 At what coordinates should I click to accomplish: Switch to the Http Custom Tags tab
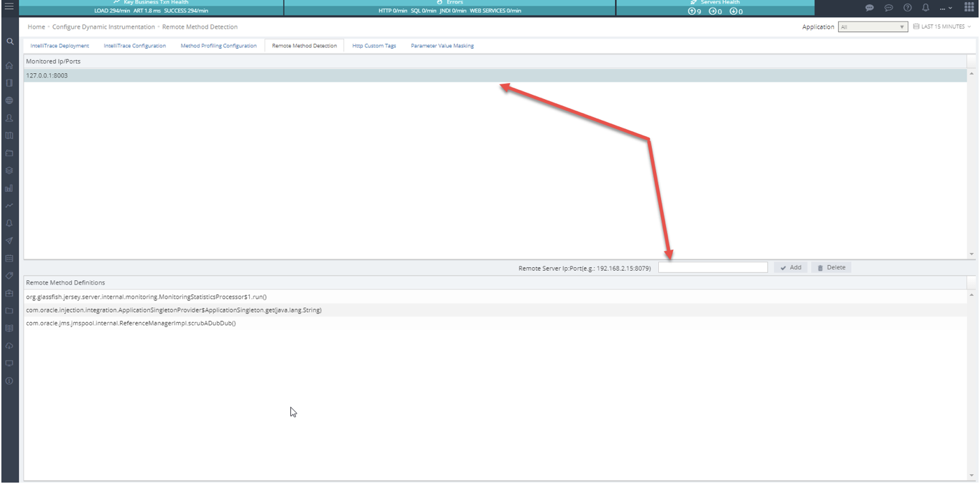point(374,45)
